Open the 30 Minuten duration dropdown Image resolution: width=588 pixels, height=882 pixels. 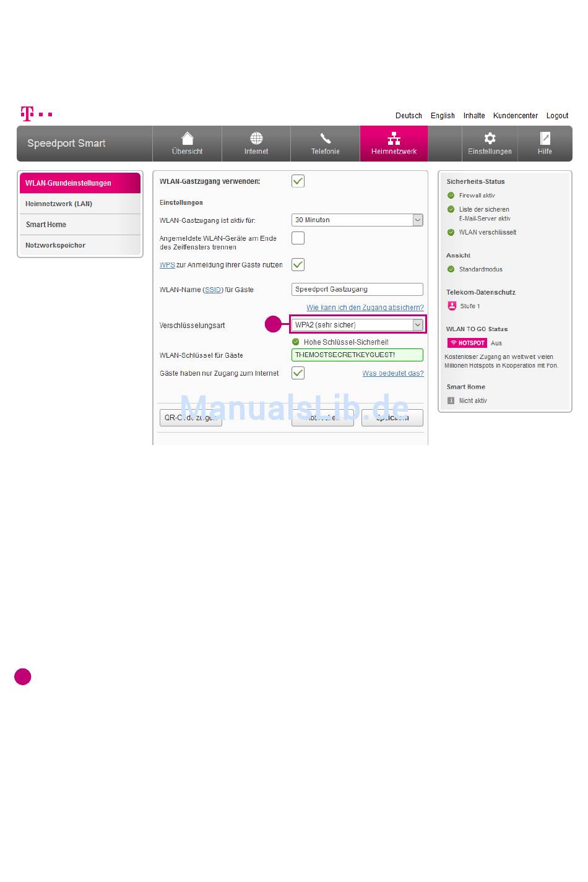[x=357, y=220]
